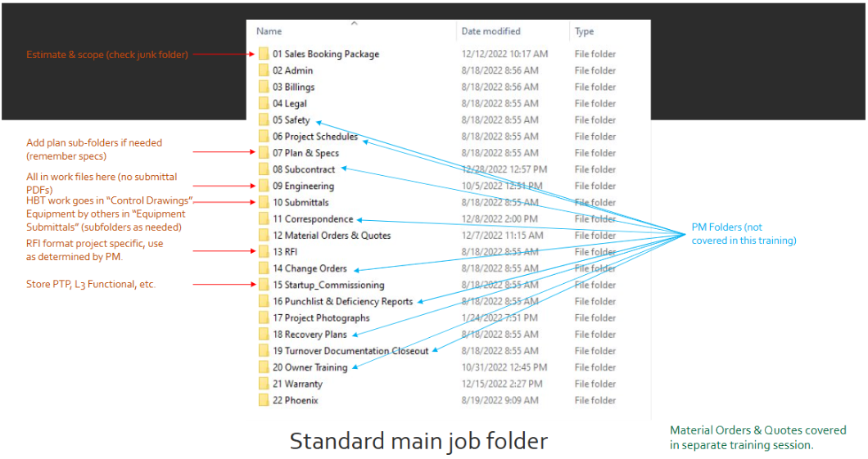Select the 04 Legal folder row
Viewport: 868px width, 459px height.
coord(292,104)
